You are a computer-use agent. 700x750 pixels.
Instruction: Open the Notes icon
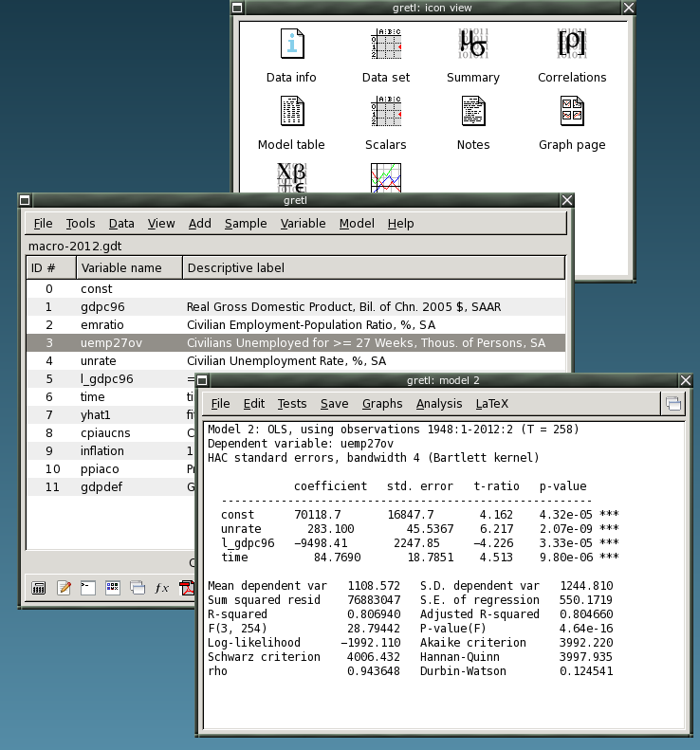tap(472, 112)
